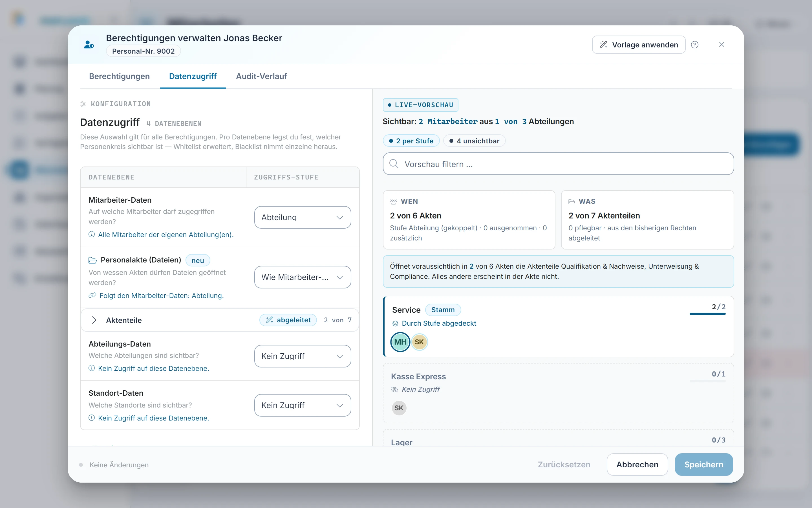Viewport: 812px width, 508px height.
Task: Click the sliders icon next to KONFIGURATION
Action: [x=83, y=104]
